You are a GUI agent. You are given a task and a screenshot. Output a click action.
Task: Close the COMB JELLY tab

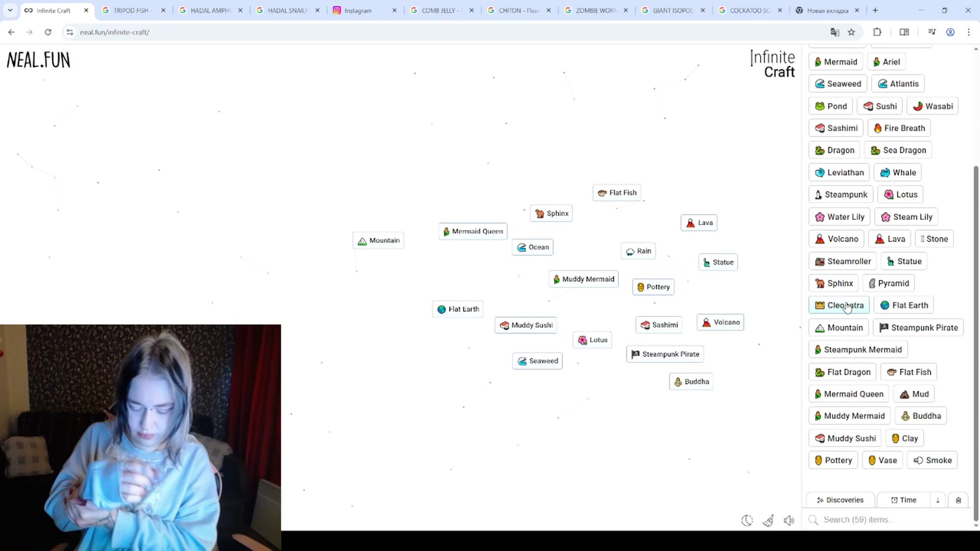tap(471, 10)
